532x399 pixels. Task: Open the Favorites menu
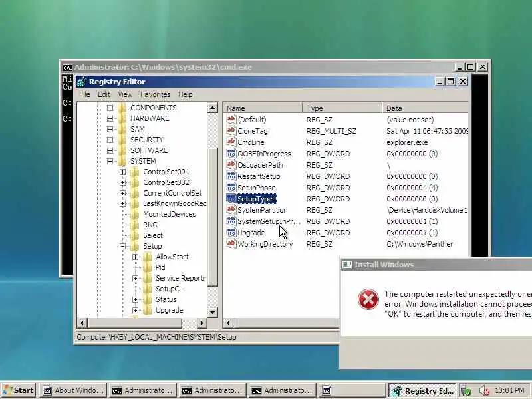tap(155, 94)
